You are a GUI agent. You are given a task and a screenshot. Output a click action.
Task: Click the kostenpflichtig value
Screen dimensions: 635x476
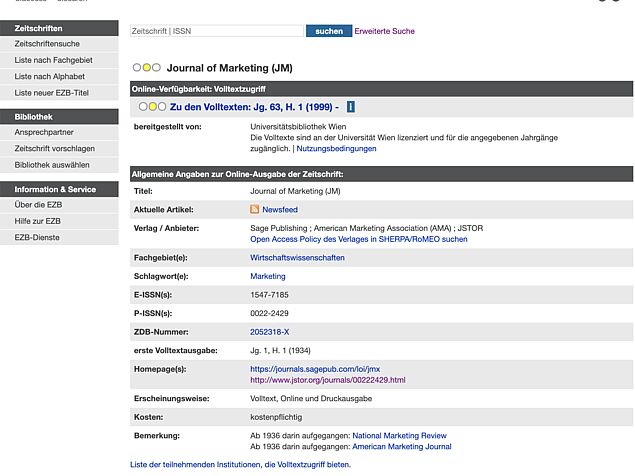(x=276, y=417)
